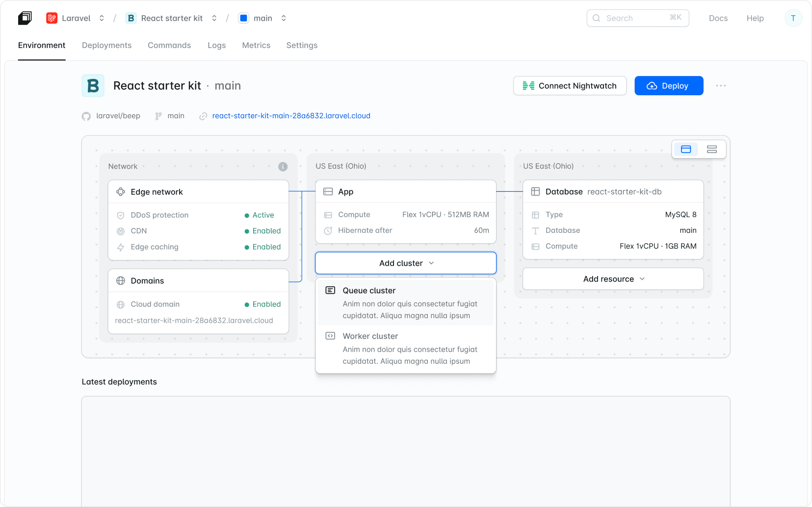Open the GitHub repository via the laravel/beep icon
Image resolution: width=812 pixels, height=507 pixels.
pos(86,116)
